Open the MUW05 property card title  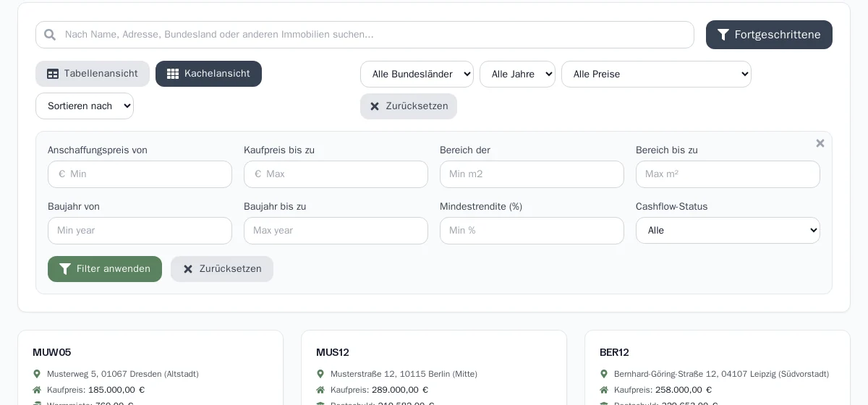[52, 352]
